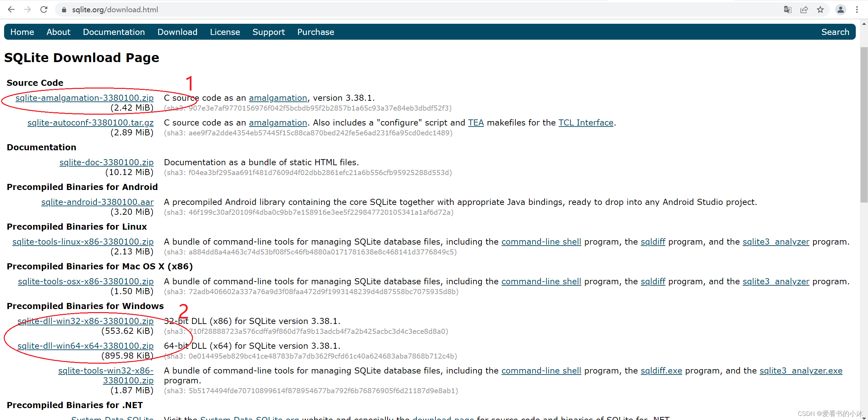This screenshot has width=868, height=420.
Task: Download sqlite-tools-win32-x86-3380100.zip
Action: [x=106, y=376]
